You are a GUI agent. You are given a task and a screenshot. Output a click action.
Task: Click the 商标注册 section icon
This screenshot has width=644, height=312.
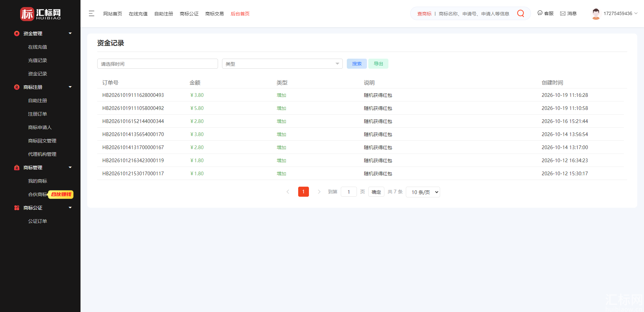point(17,87)
